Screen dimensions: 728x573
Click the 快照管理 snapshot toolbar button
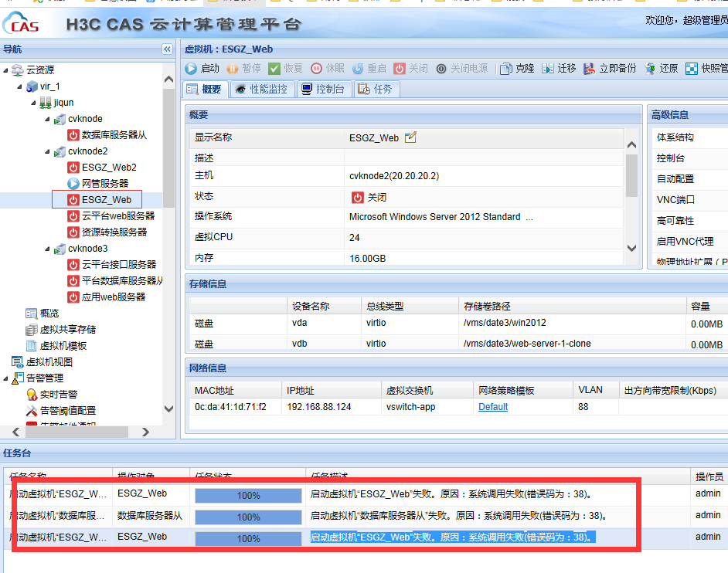pos(706,69)
